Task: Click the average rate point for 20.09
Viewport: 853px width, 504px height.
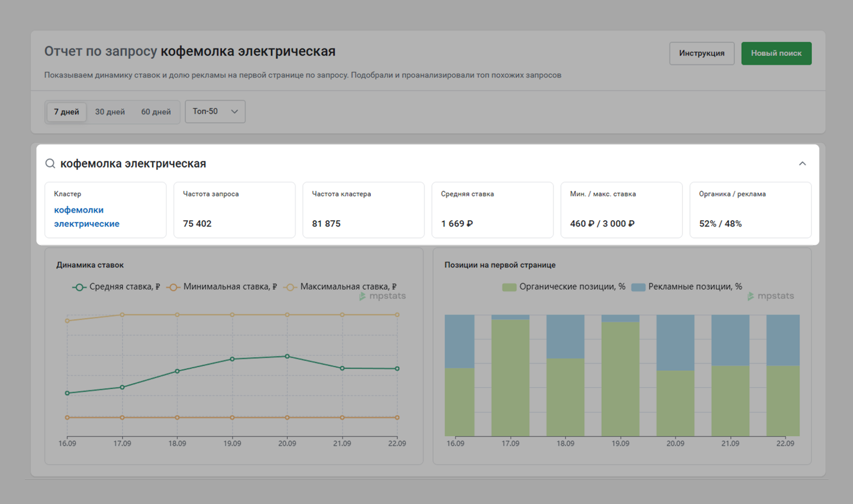Action: (287, 356)
